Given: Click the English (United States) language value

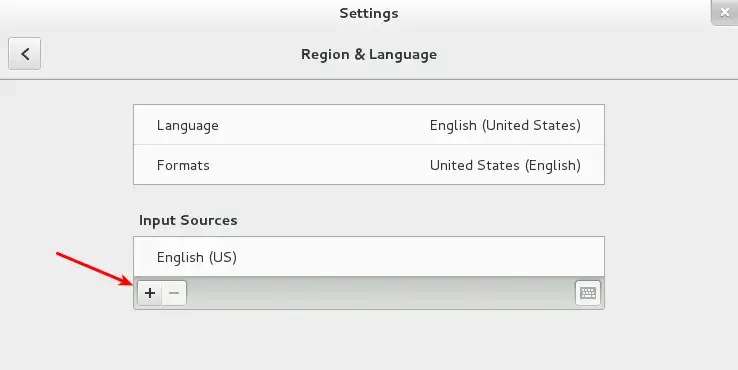Looking at the screenshot, I should coord(505,125).
